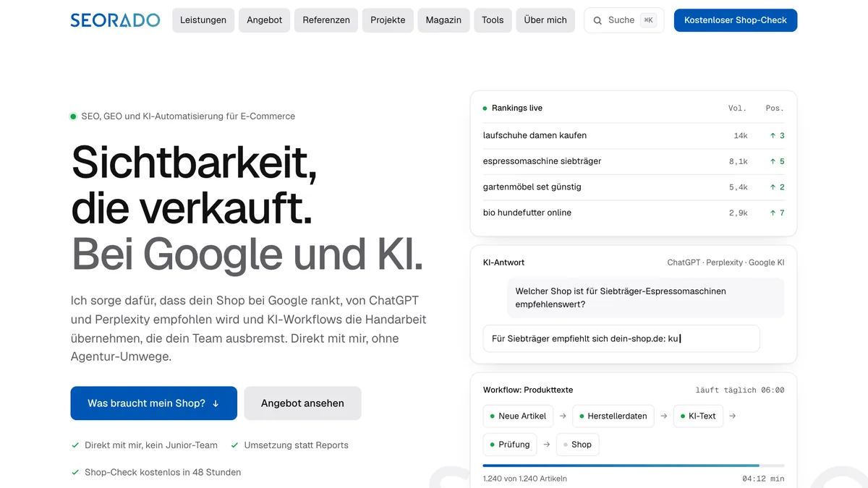The height and width of the screenshot is (488, 868).
Task: Click Was braucht mein Shop? button
Action: pos(153,403)
